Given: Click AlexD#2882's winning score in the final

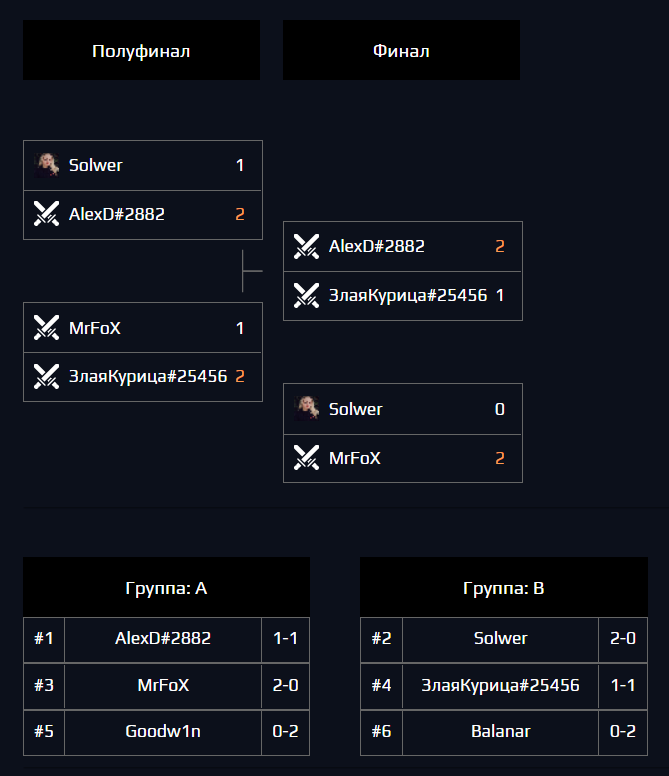Looking at the screenshot, I should [x=500, y=246].
